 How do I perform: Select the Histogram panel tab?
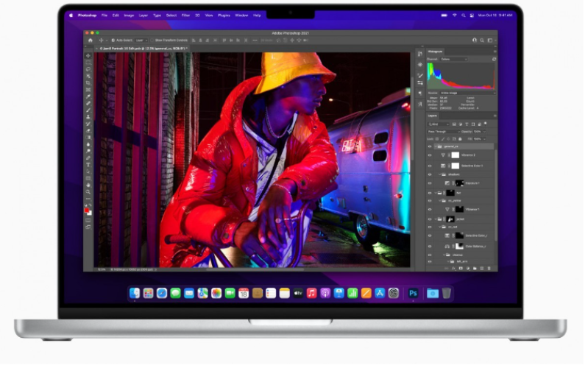436,52
